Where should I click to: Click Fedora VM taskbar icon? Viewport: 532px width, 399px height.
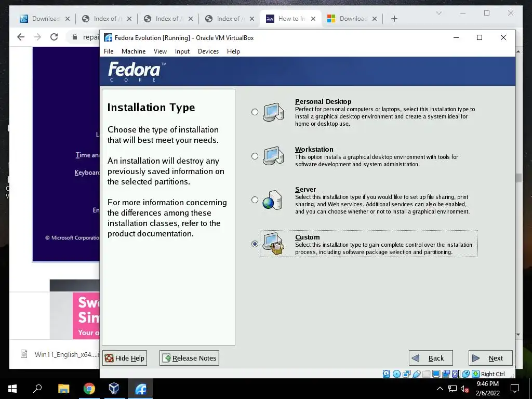(x=140, y=389)
